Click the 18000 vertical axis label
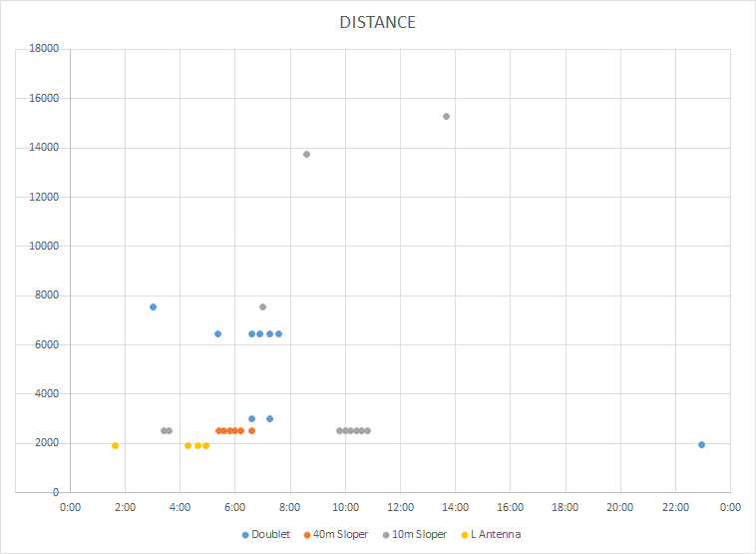 (x=44, y=48)
